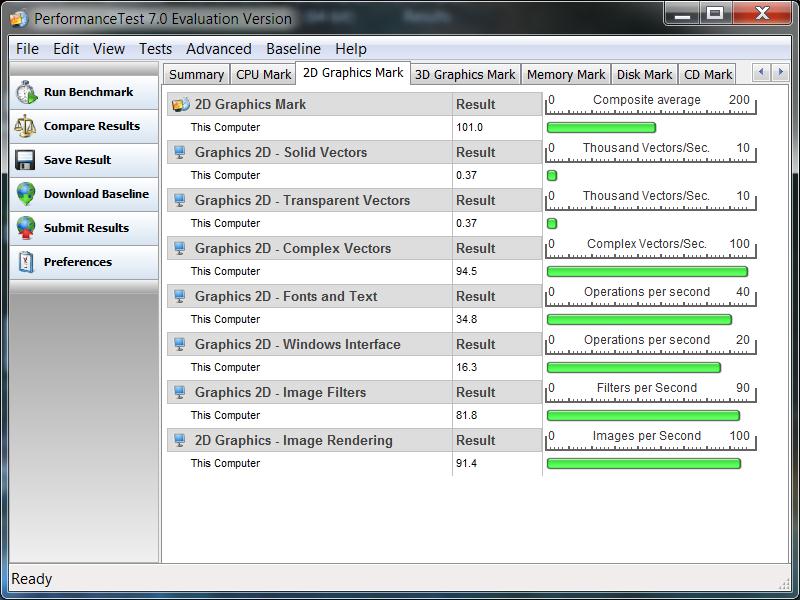Start a test with Run Benchmark
Image resolution: width=800 pixels, height=600 pixels.
pyautogui.click(x=84, y=92)
